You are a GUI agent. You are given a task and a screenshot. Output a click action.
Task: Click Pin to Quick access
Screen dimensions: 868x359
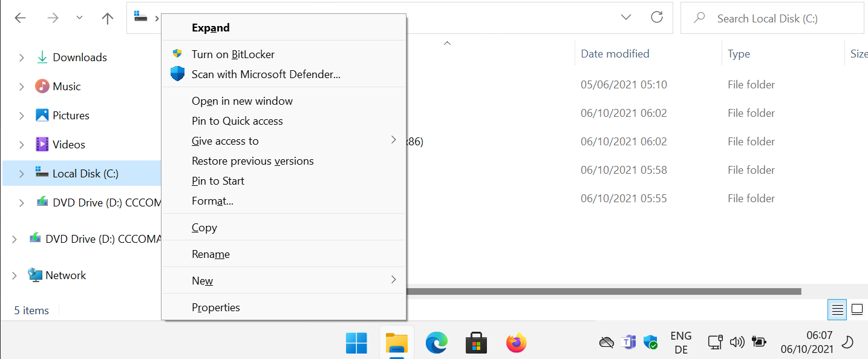tap(237, 120)
